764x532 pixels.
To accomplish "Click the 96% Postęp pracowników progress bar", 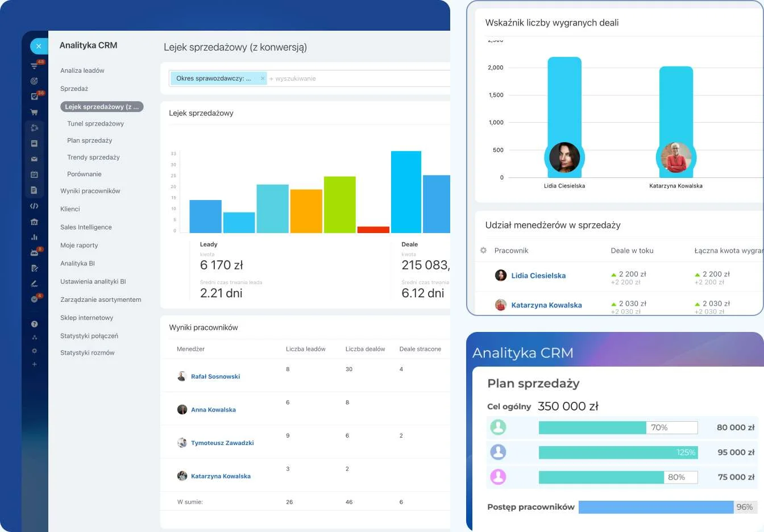I will (668, 507).
